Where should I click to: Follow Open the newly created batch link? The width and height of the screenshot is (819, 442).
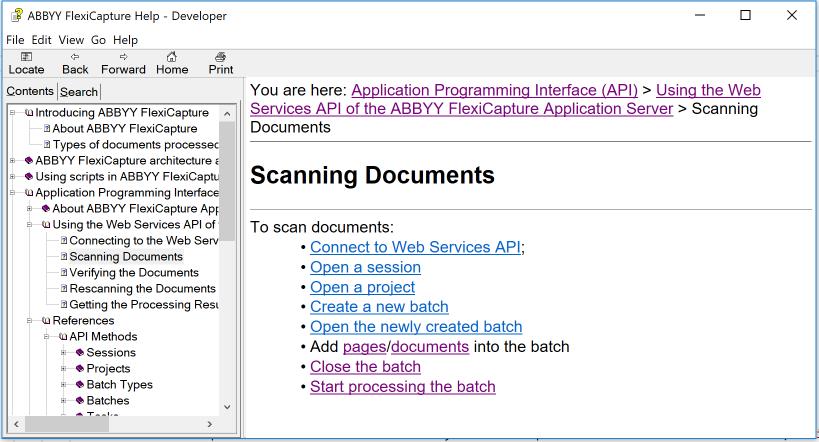coord(416,327)
